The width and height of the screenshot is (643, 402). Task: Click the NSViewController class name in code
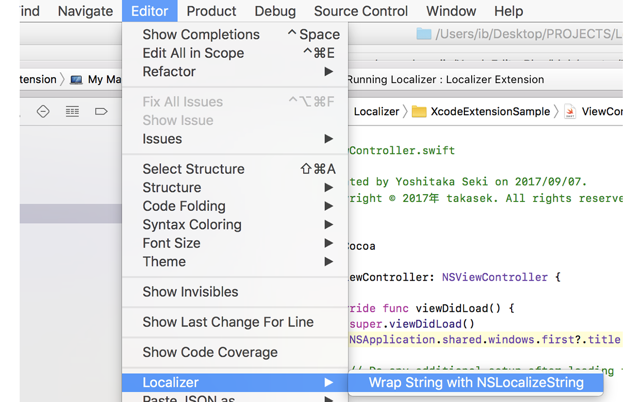click(x=495, y=277)
